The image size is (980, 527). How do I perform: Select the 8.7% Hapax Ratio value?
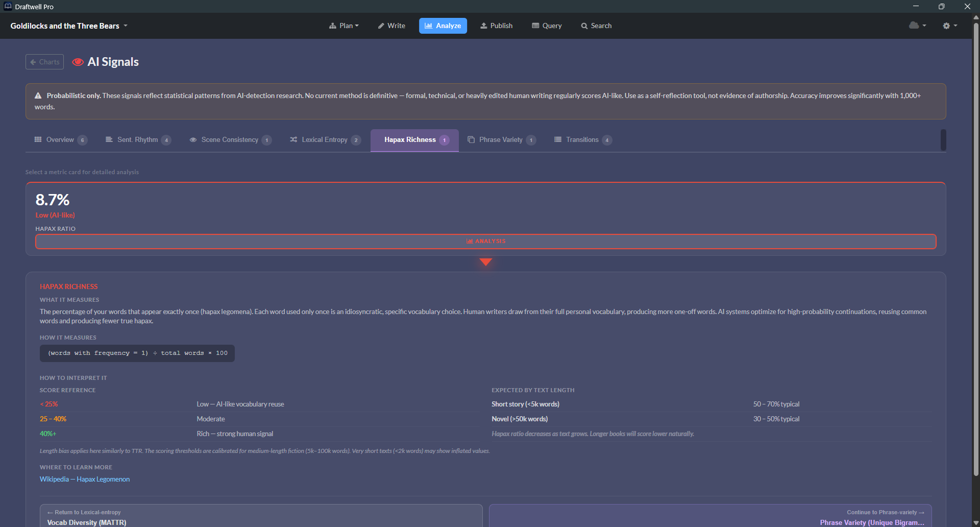point(53,200)
